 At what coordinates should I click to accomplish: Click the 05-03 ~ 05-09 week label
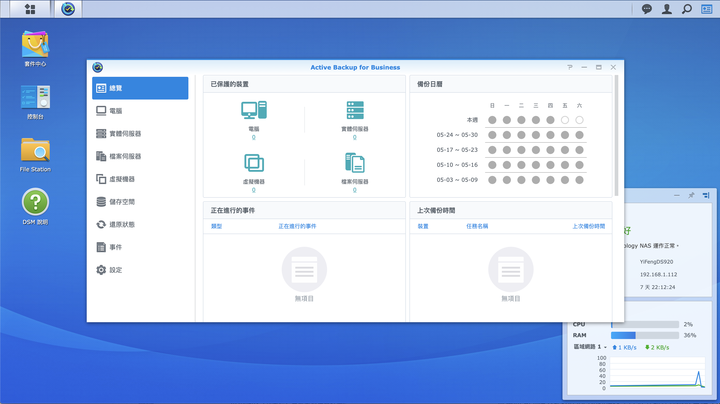(x=457, y=180)
